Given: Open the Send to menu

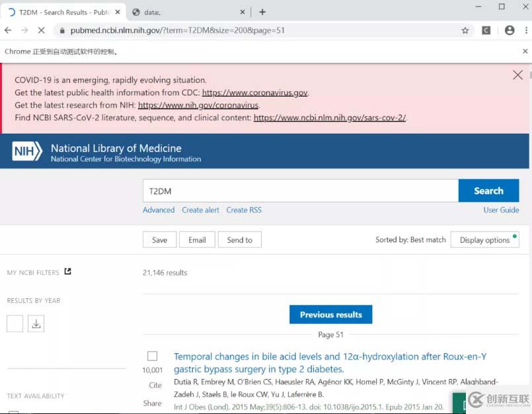Looking at the screenshot, I should click(239, 239).
